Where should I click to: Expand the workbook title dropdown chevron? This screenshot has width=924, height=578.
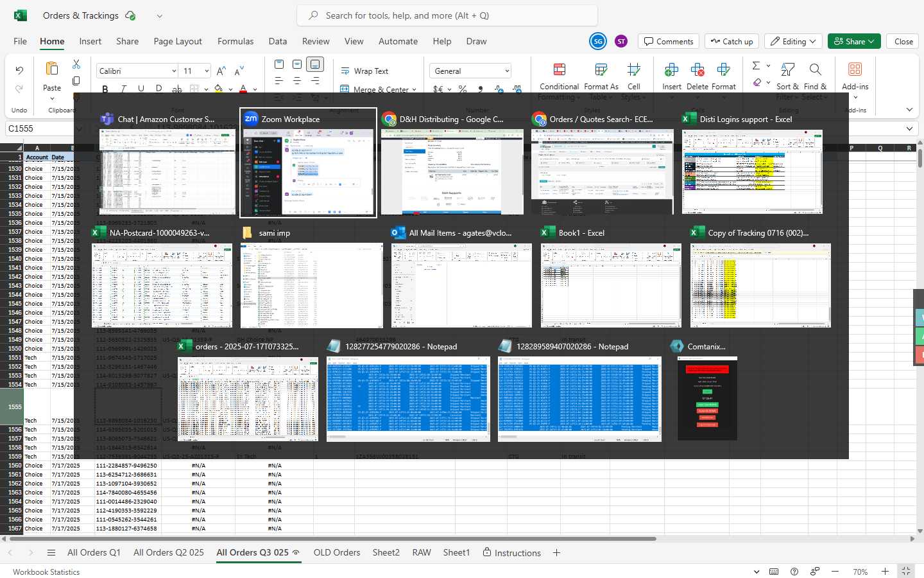(x=160, y=15)
